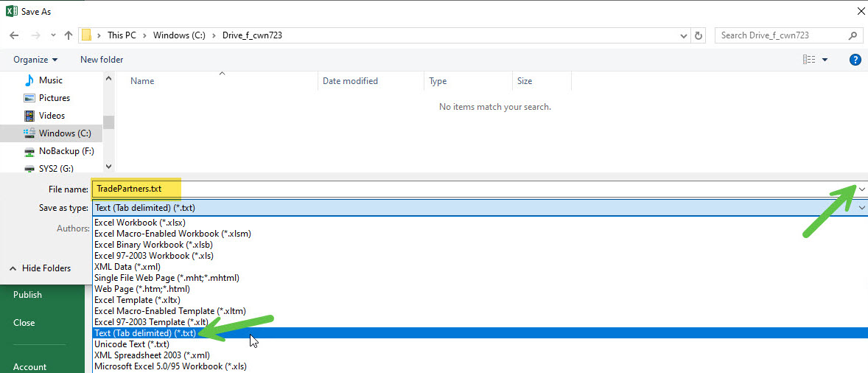868x373 pixels.
Task: Click the File name text field
Action: click(472, 189)
